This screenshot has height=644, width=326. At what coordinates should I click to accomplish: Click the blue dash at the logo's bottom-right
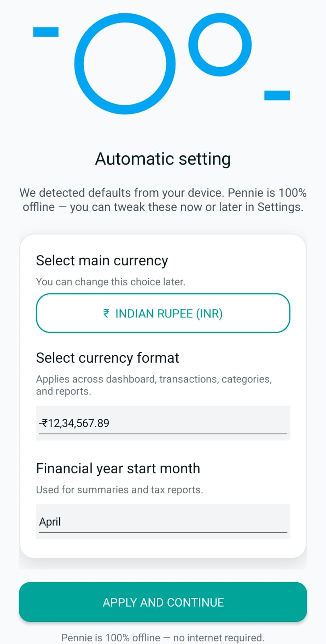tap(277, 95)
